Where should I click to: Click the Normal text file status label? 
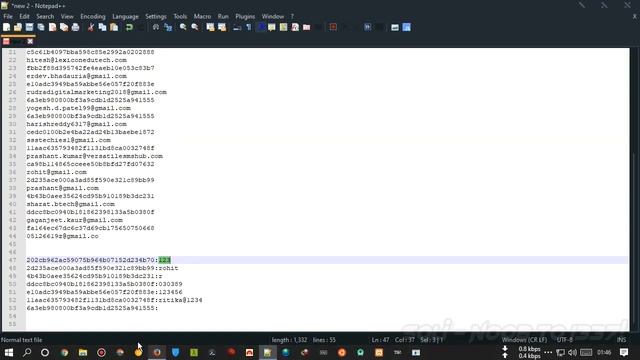pyautogui.click(x=22, y=340)
